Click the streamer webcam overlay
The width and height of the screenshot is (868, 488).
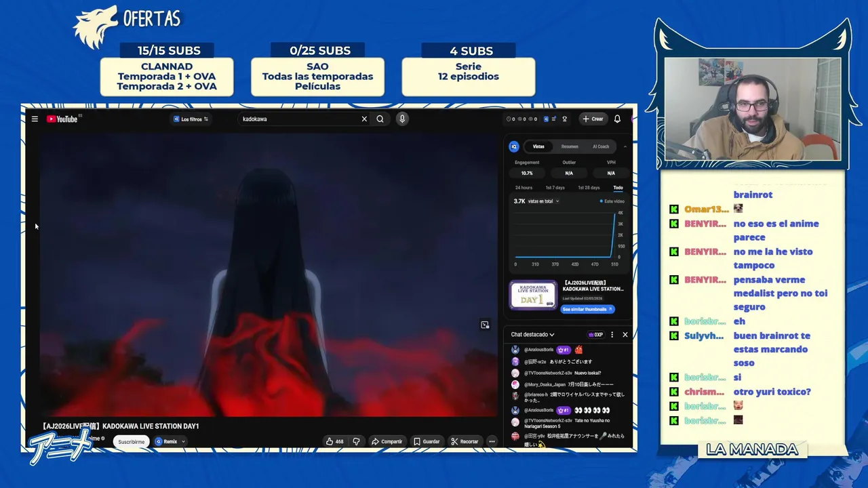click(753, 109)
